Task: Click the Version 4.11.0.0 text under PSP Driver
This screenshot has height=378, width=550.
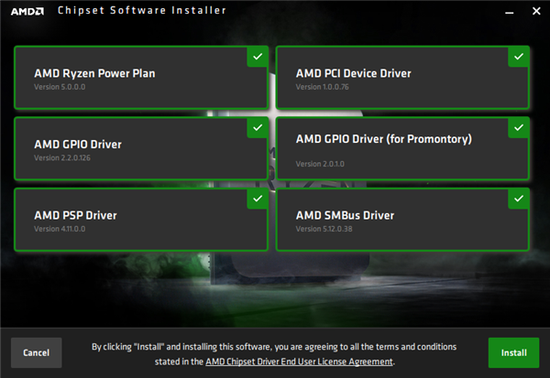Action: (x=60, y=229)
